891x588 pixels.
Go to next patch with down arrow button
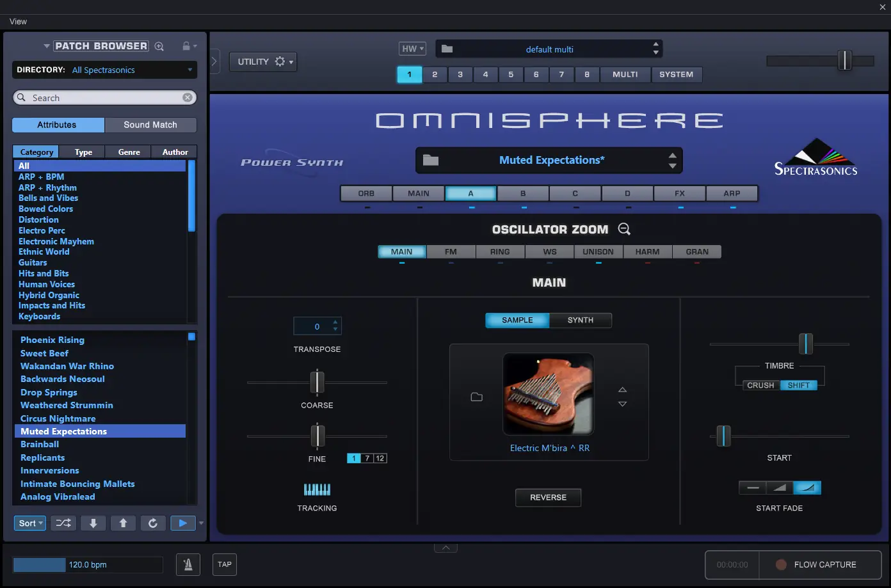point(93,523)
